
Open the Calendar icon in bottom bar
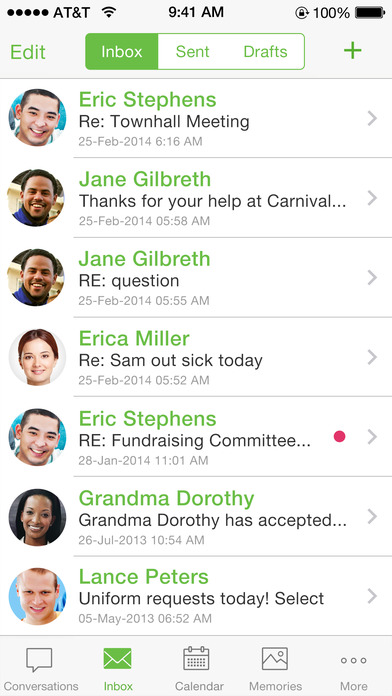point(196,659)
